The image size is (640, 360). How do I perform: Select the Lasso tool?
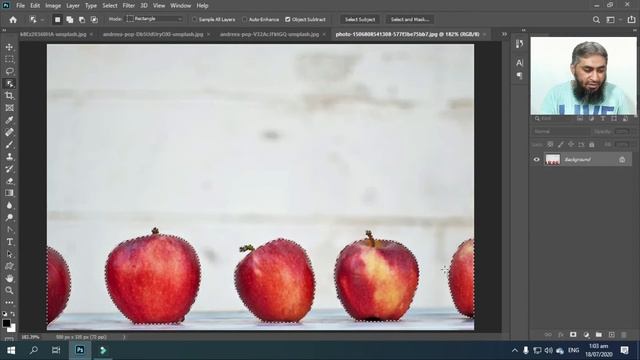pyautogui.click(x=9, y=71)
